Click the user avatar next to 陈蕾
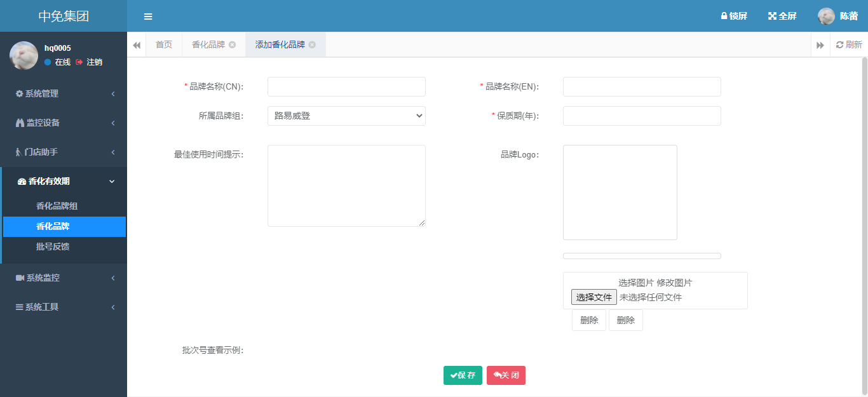 [x=826, y=17]
